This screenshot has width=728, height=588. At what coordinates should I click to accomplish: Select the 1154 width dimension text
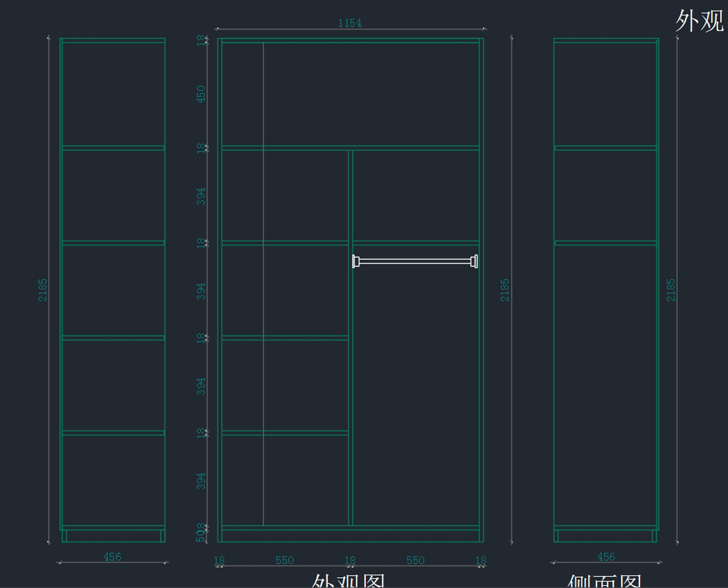point(349,23)
